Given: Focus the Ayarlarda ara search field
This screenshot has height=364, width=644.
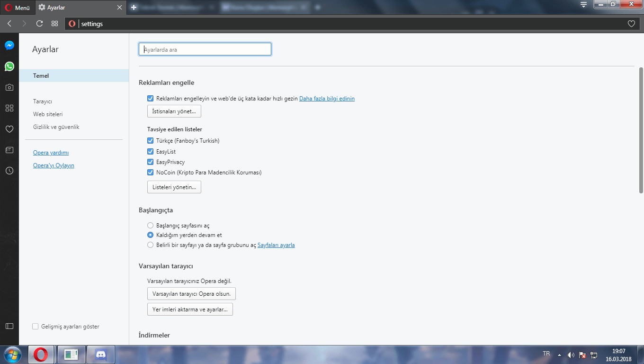Looking at the screenshot, I should coord(205,49).
